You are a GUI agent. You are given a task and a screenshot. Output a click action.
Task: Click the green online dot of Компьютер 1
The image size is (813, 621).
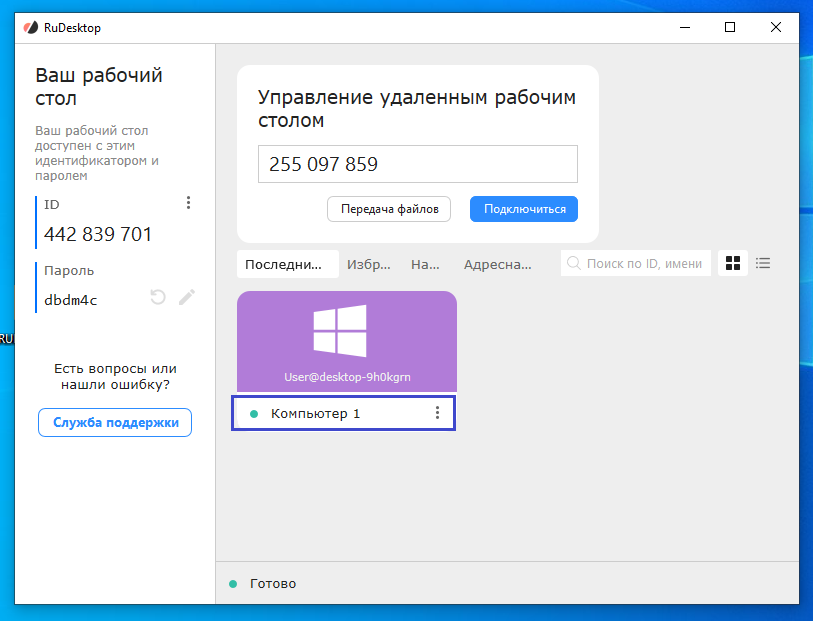click(x=254, y=414)
